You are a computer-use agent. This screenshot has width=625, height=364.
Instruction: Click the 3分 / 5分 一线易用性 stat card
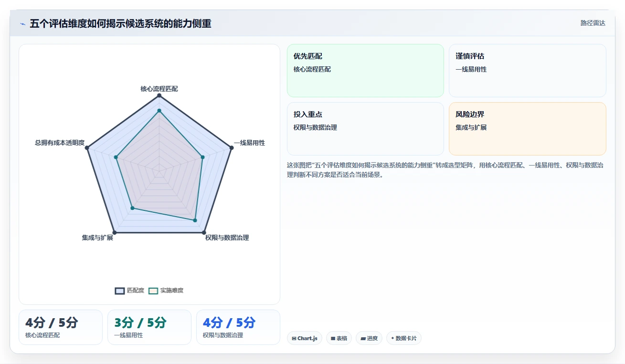tap(149, 327)
